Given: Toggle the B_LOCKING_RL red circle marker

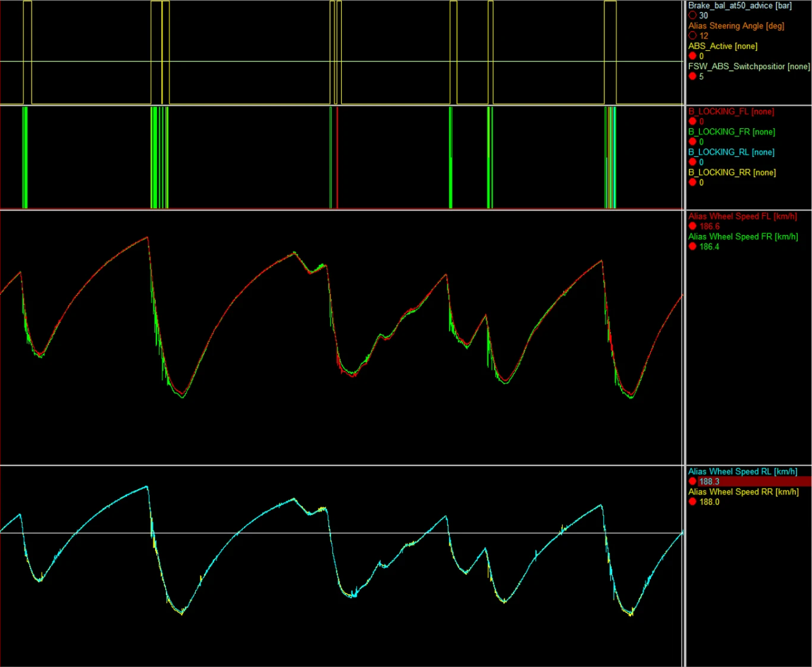Looking at the screenshot, I should (x=692, y=162).
